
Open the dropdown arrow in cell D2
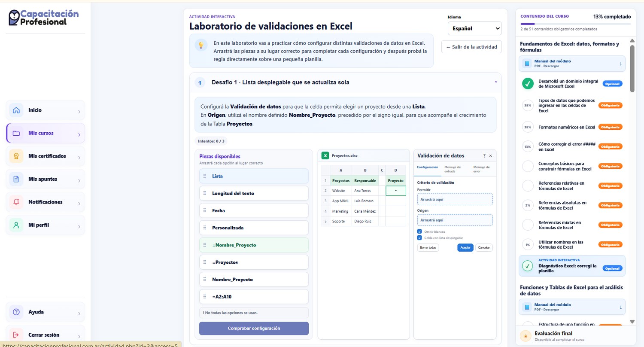(x=395, y=190)
